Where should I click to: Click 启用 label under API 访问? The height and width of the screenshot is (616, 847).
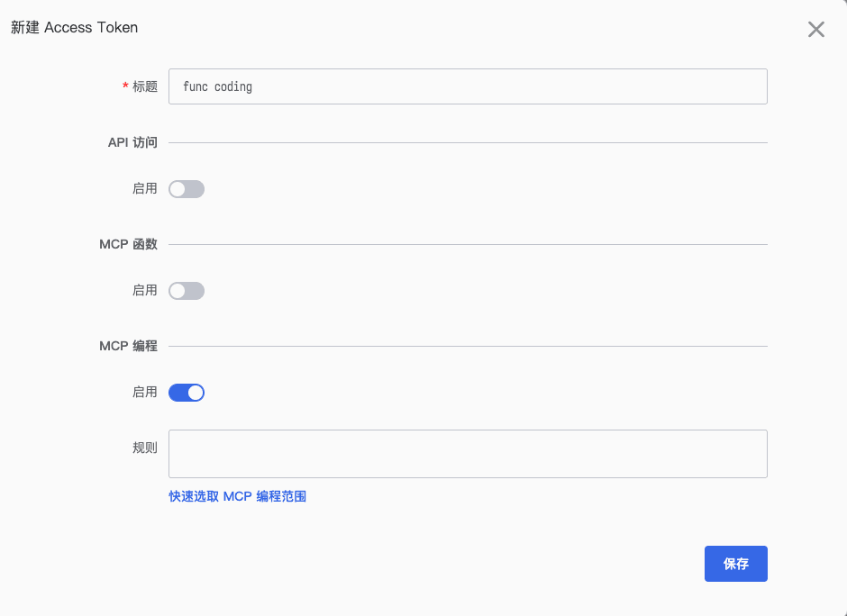tap(145, 188)
